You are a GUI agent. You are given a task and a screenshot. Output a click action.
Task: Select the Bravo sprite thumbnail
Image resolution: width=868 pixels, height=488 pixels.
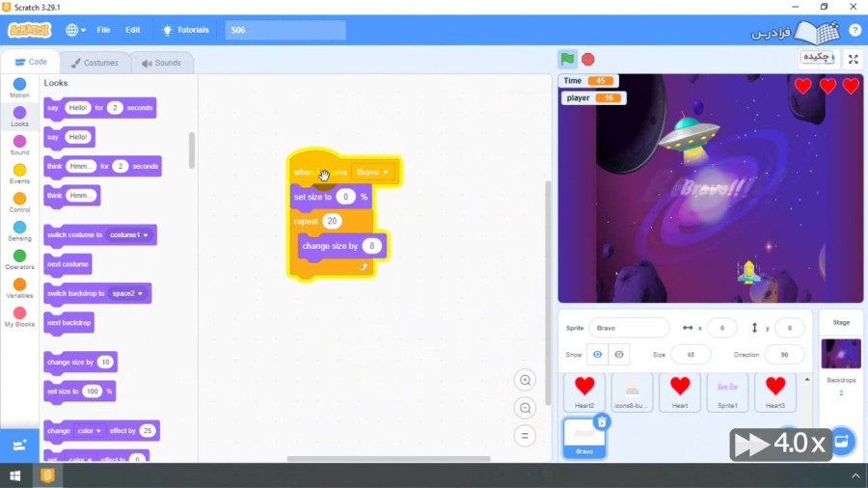[584, 438]
